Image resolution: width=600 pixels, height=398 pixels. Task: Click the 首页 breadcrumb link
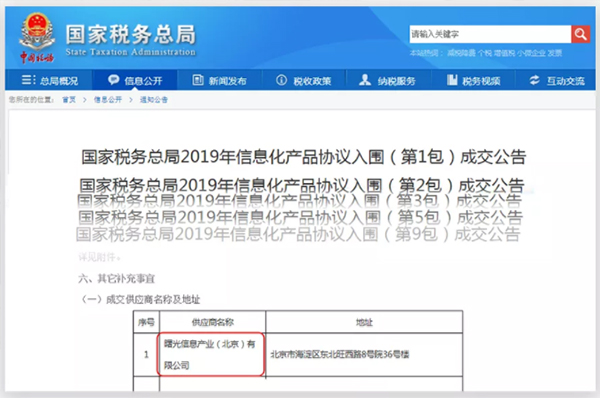tap(69, 100)
